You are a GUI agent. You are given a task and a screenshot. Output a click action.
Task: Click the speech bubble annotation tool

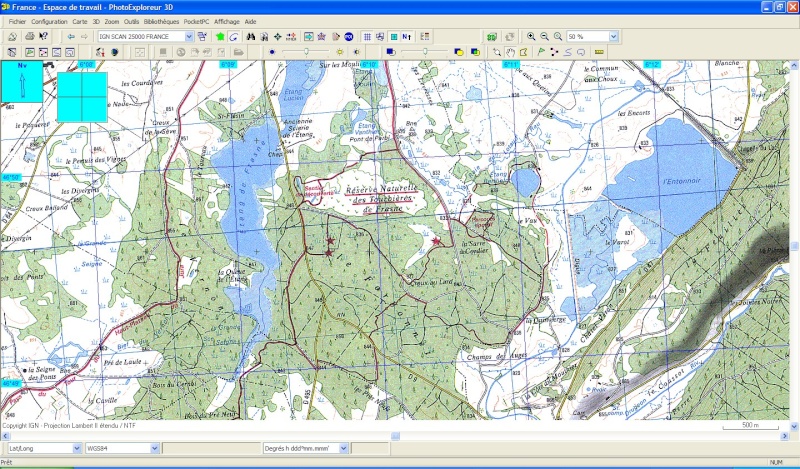581,52
